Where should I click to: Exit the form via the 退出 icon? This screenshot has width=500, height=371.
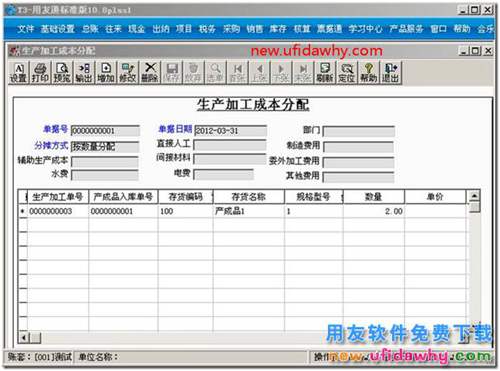(x=390, y=72)
